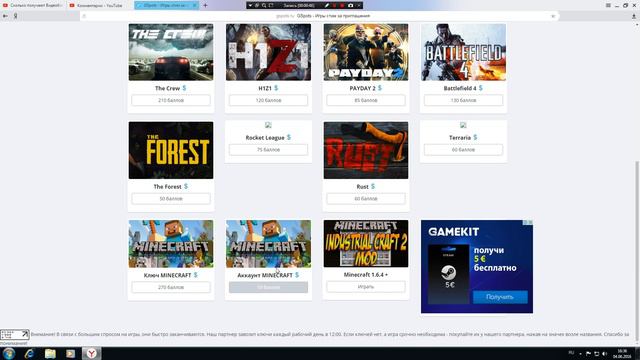
Task: Switch to the second YouTube tab
Action: point(99,5)
